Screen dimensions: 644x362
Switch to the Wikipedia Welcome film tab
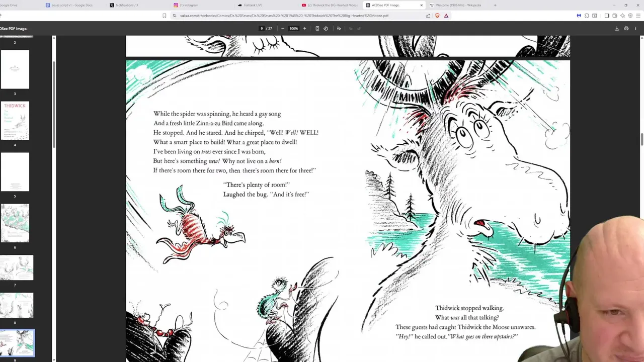coord(458,5)
